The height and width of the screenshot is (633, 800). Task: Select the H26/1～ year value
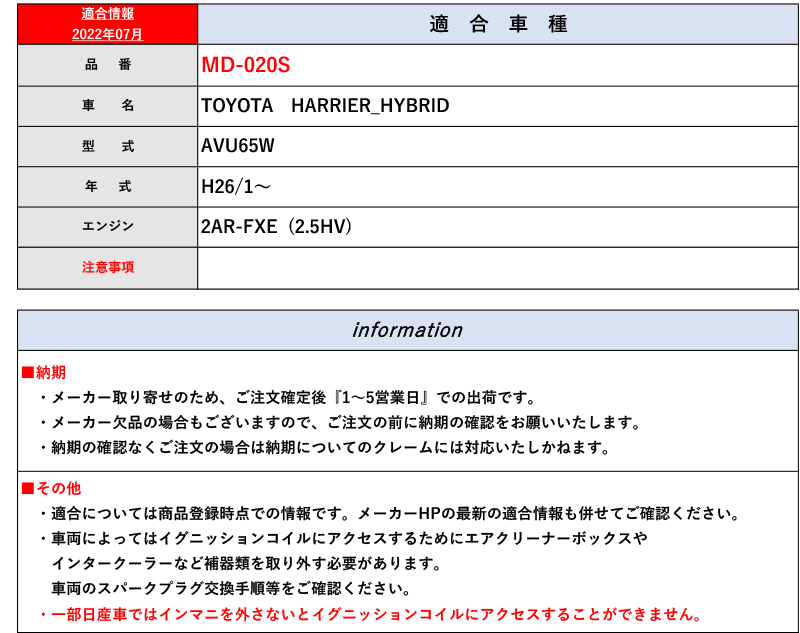click(236, 187)
